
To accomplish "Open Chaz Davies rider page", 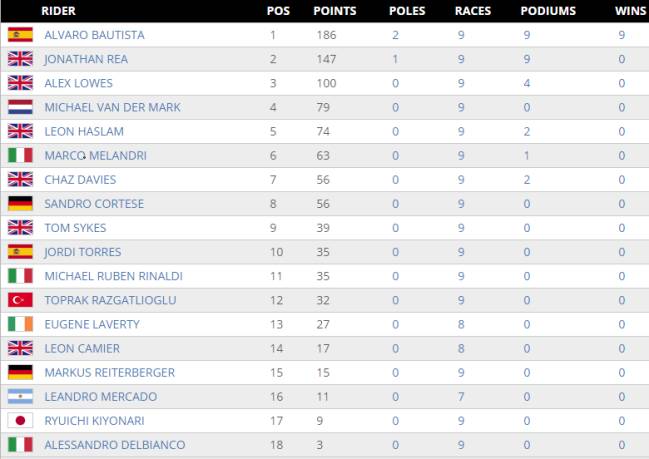I will point(80,180).
